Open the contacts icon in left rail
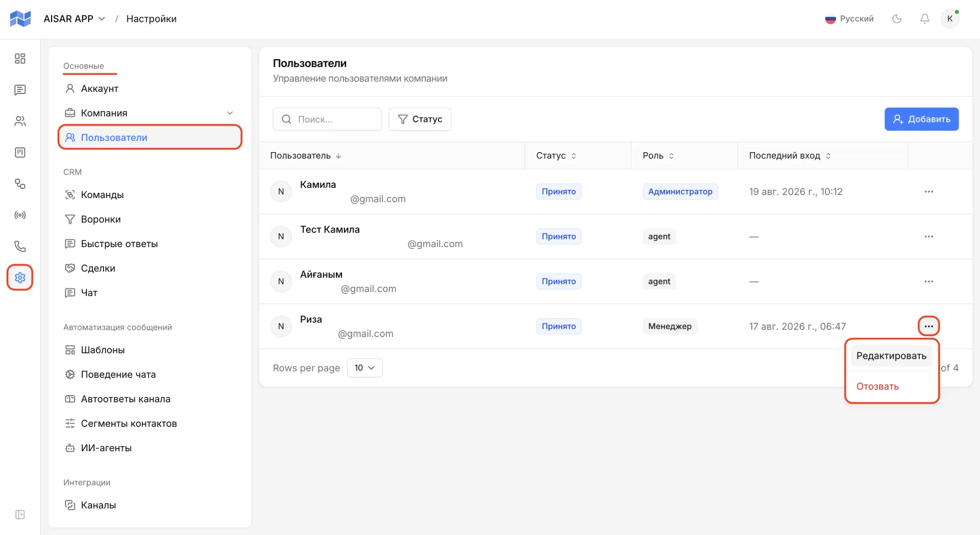The height and width of the screenshot is (535, 980). coord(20,121)
